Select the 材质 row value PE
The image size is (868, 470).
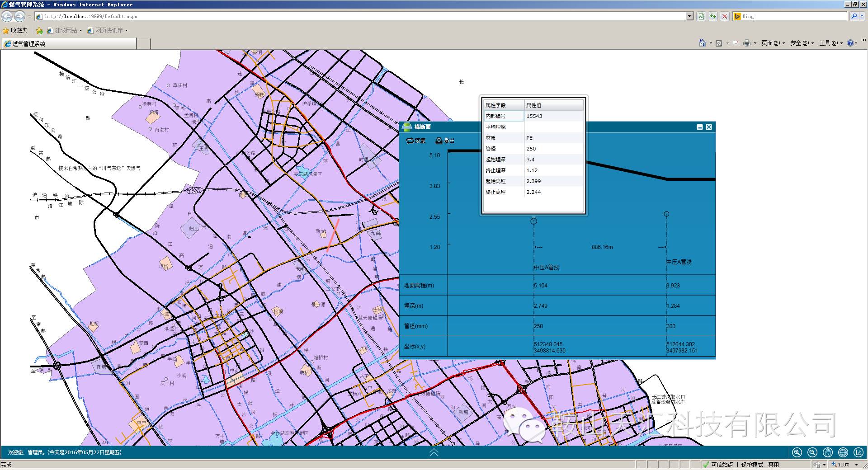(x=554, y=138)
